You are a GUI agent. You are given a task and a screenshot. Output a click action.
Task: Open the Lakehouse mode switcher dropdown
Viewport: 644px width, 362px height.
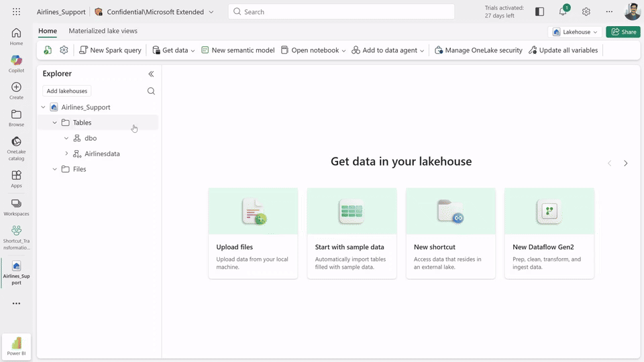pyautogui.click(x=575, y=32)
